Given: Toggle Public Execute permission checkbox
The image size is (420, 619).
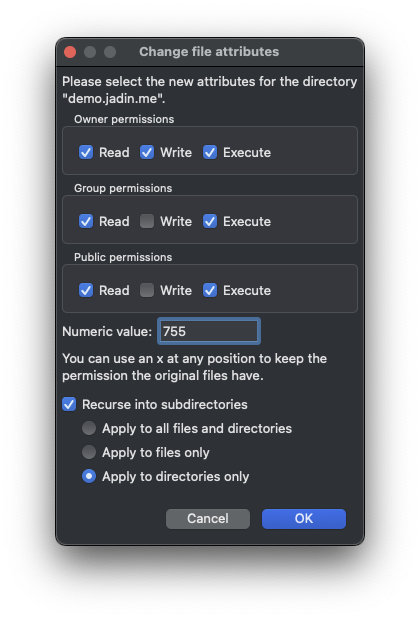Looking at the screenshot, I should tap(210, 291).
